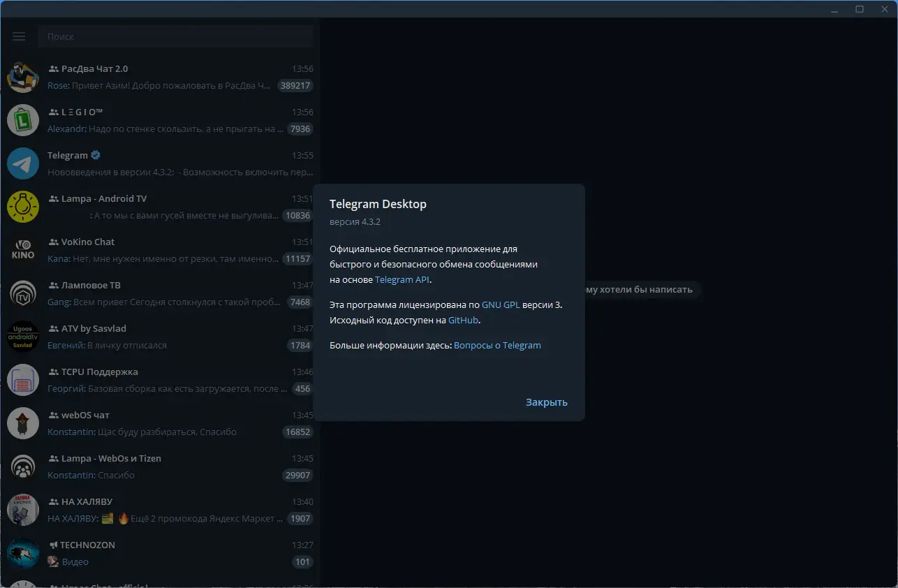Click the Telegram Desktop dialog title

coord(378,204)
